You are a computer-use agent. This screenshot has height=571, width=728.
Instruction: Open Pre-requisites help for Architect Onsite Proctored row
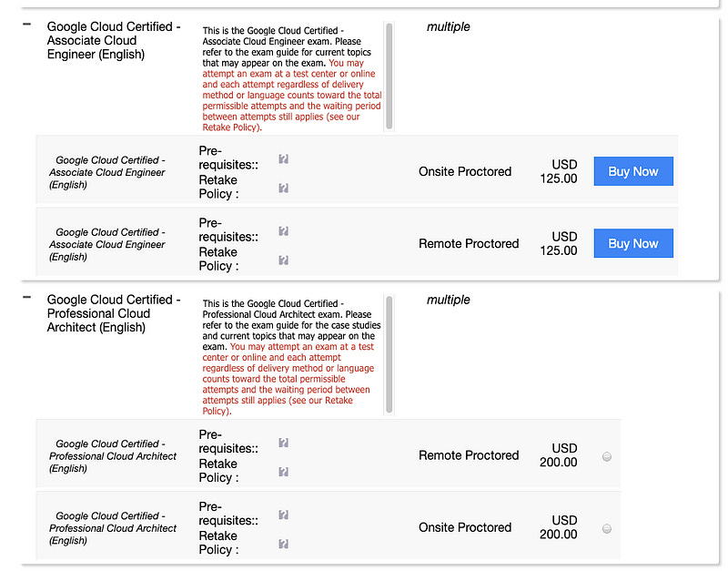tap(283, 515)
